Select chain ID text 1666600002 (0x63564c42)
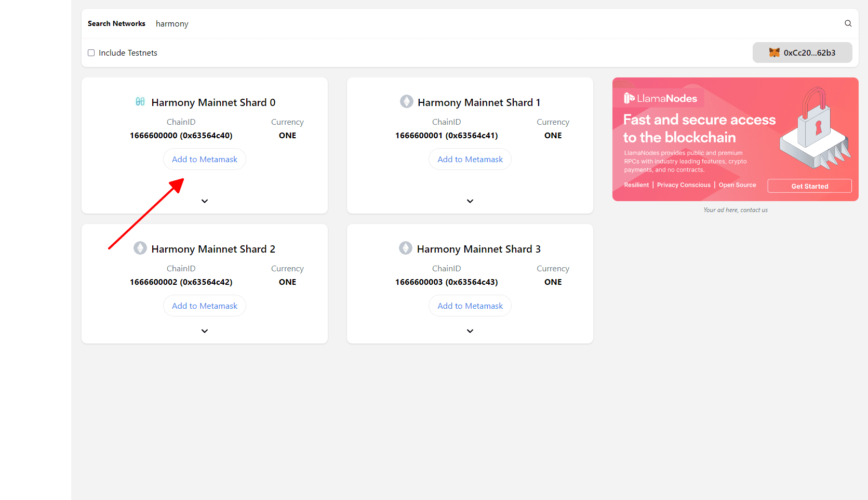 [x=181, y=282]
